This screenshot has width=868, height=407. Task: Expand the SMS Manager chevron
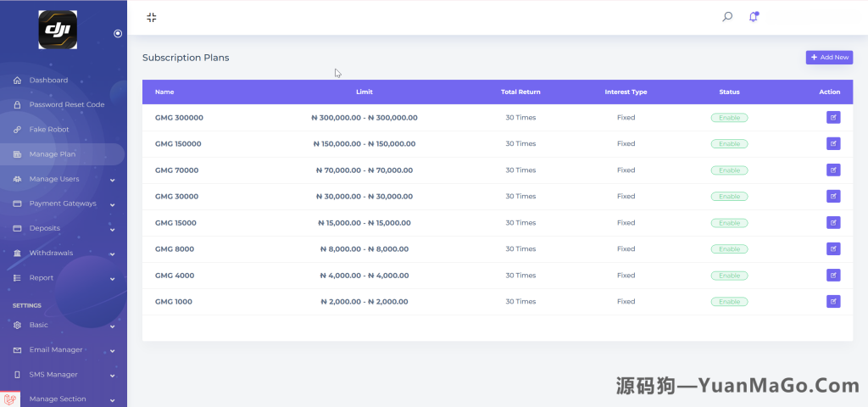pos(113,376)
